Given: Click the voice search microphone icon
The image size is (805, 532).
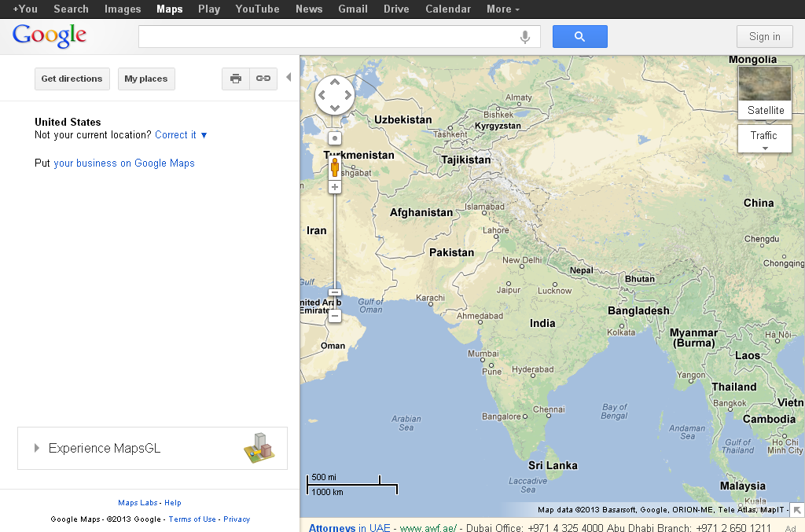Looking at the screenshot, I should click(524, 36).
